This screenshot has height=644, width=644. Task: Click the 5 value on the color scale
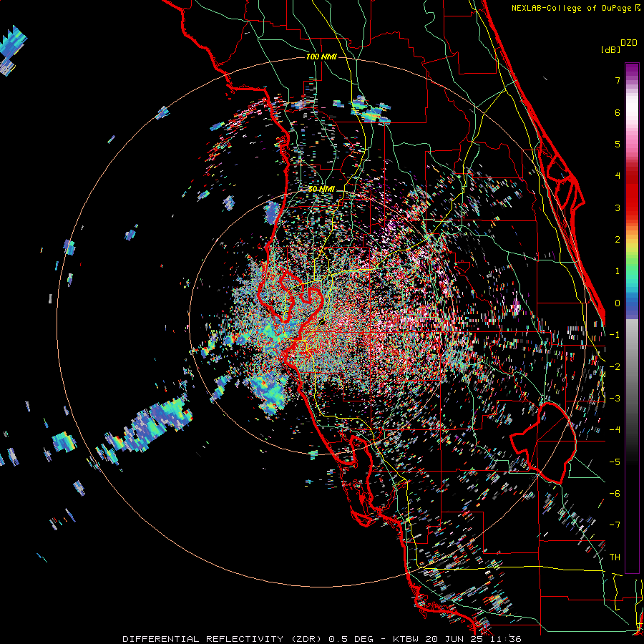point(618,144)
